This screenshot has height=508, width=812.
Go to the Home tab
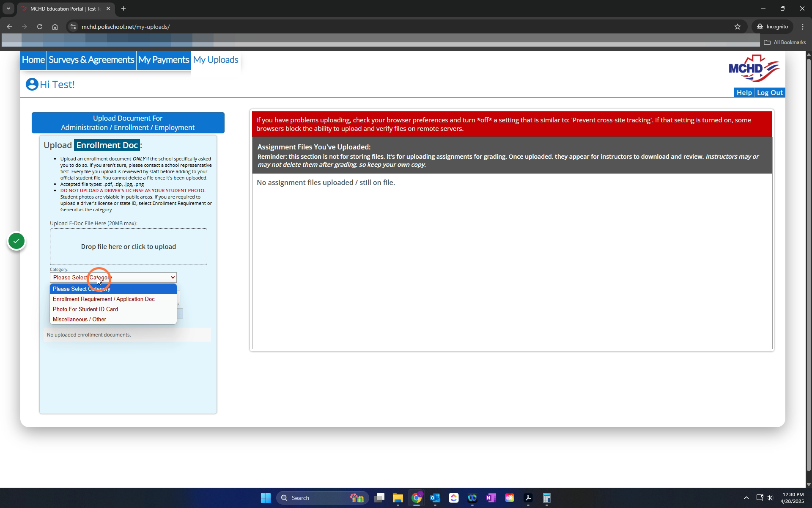tap(33, 60)
